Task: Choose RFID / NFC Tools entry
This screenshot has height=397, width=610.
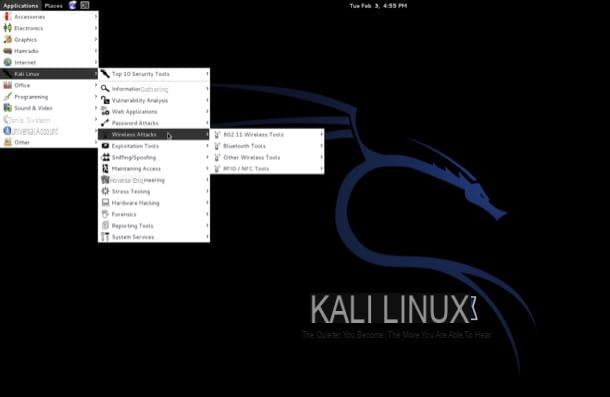Action: point(267,169)
